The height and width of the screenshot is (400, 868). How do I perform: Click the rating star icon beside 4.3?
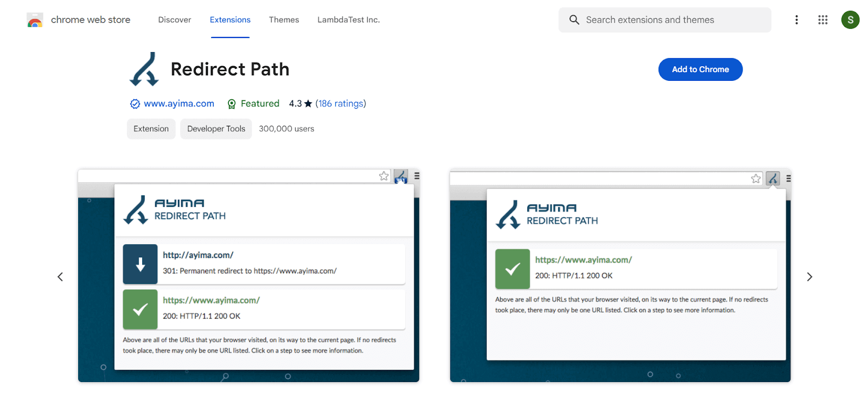308,104
